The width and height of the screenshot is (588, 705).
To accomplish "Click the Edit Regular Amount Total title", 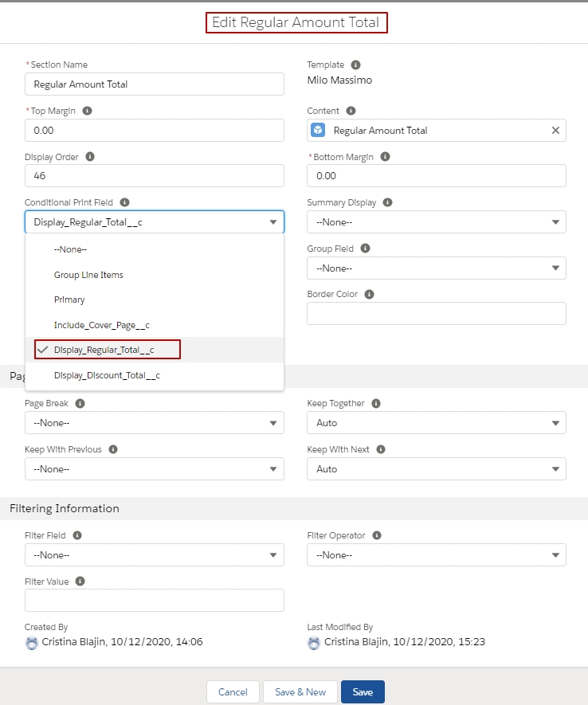I will click(296, 22).
